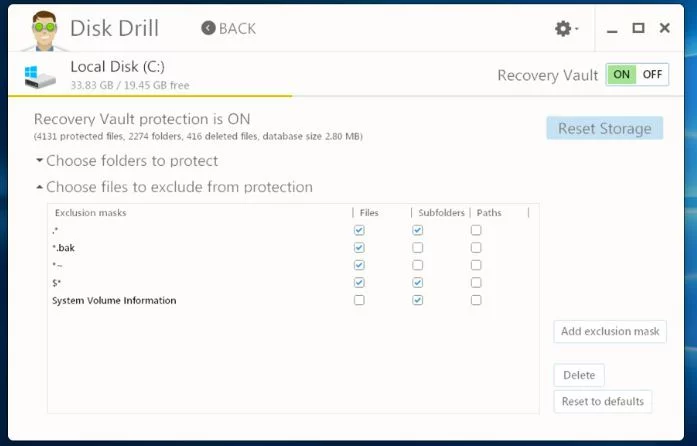Select the $* exclusion mask row
697x446 pixels.
pyautogui.click(x=293, y=283)
